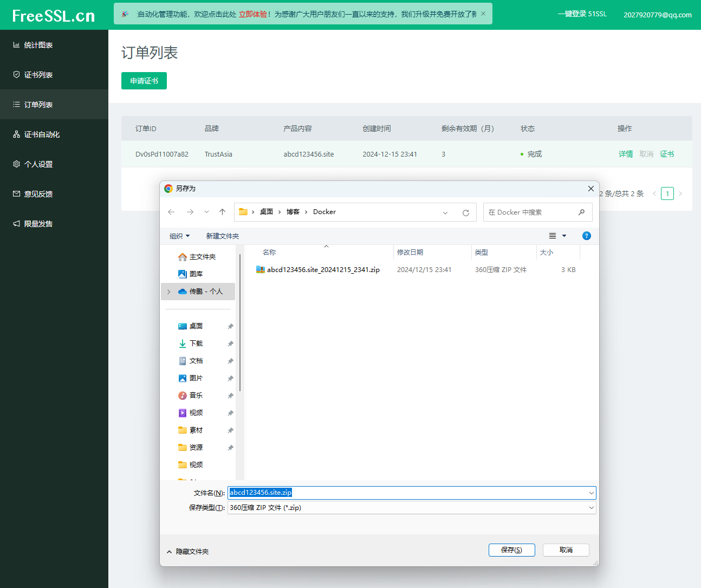Screen dimensions: 701x588
Task: Close the announcement banner
Action: tap(483, 14)
